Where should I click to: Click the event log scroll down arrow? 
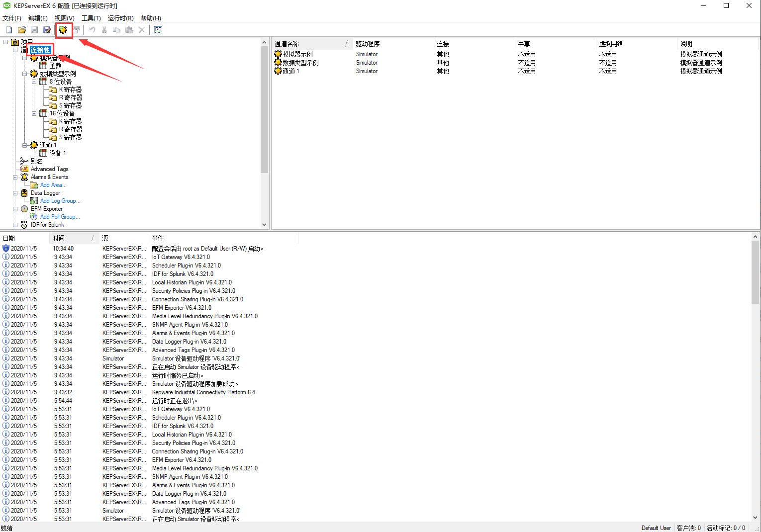(755, 517)
